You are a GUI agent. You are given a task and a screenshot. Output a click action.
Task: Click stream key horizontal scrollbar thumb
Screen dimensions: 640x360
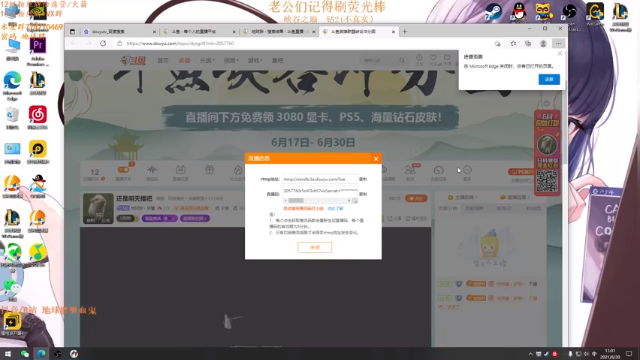click(x=296, y=200)
